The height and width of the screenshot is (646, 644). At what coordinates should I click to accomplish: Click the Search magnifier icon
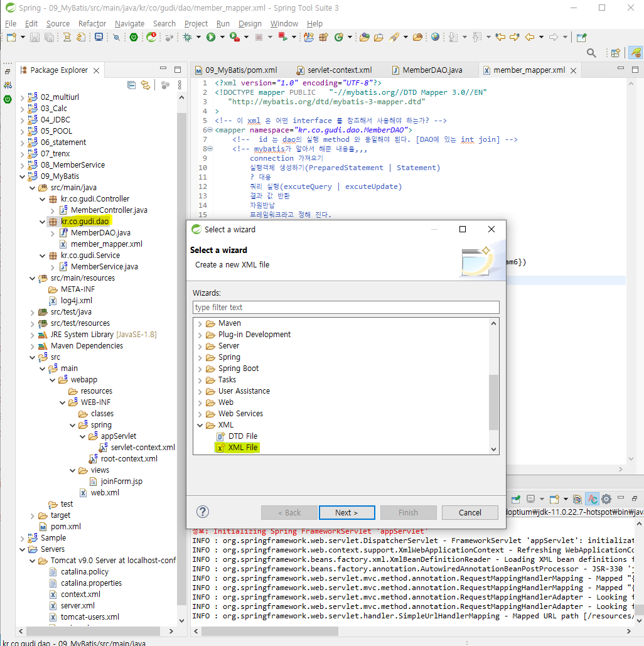(x=591, y=53)
